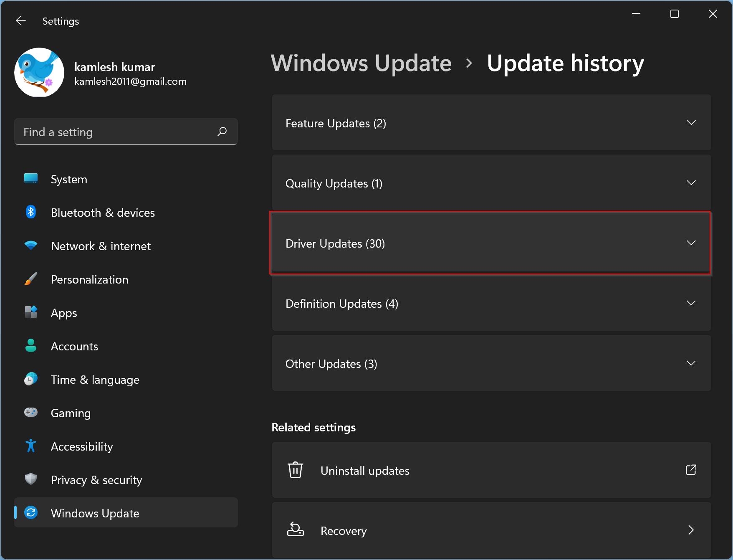Click the Recovery icon
The image size is (733, 560).
pyautogui.click(x=296, y=530)
